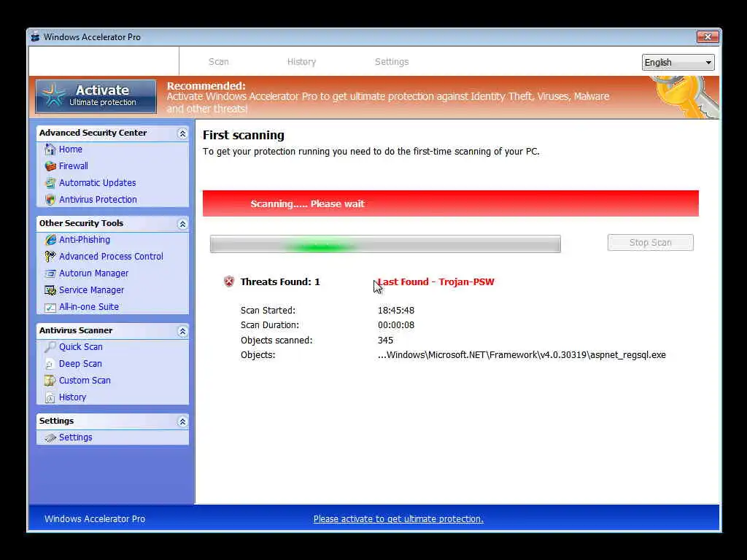747x560 pixels.
Task: Click the Autorun Manager icon
Action: pos(50,273)
